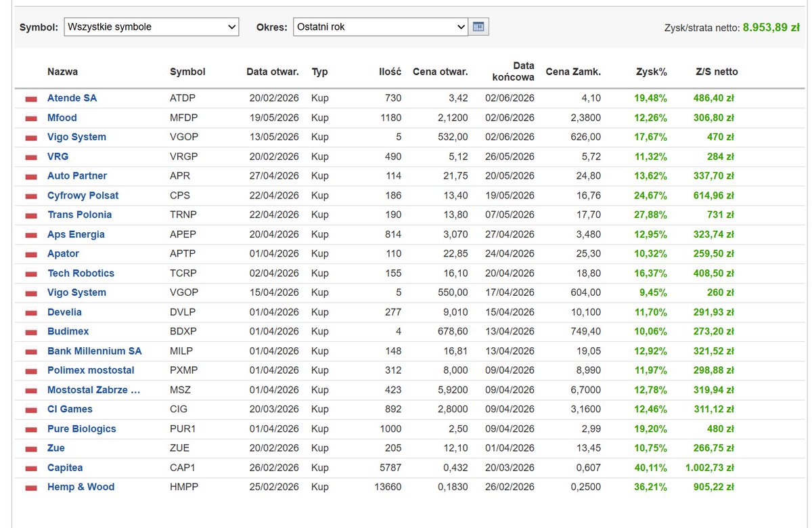Image resolution: width=812 pixels, height=528 pixels.
Task: Open the Okres dropdown showing Ostatni rok
Action: pyautogui.click(x=380, y=27)
